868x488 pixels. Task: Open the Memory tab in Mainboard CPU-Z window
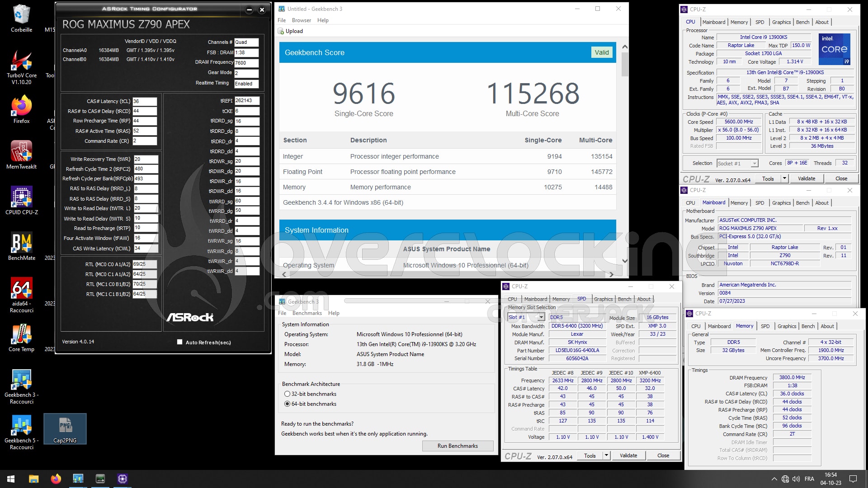(x=739, y=203)
